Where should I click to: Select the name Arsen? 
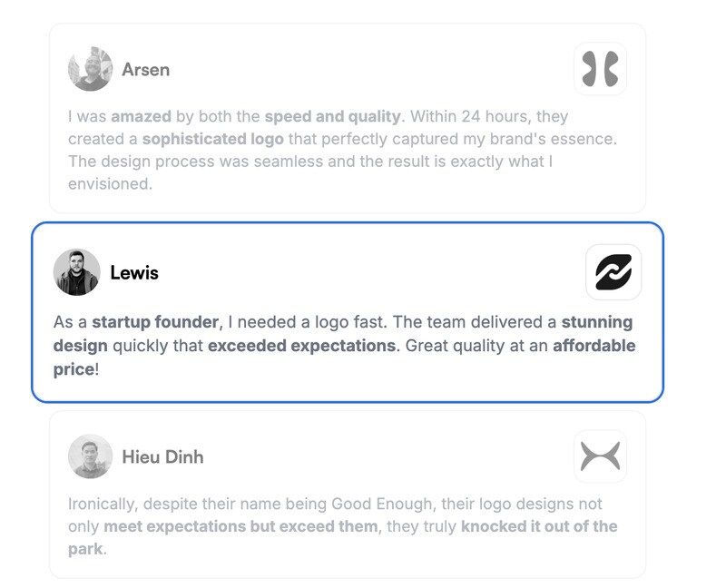coord(145,70)
